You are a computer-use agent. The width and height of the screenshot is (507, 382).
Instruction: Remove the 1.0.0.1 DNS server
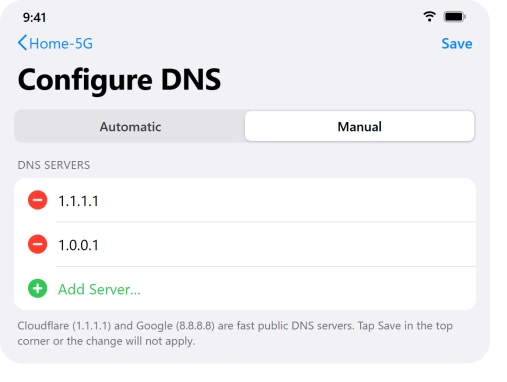click(x=37, y=244)
